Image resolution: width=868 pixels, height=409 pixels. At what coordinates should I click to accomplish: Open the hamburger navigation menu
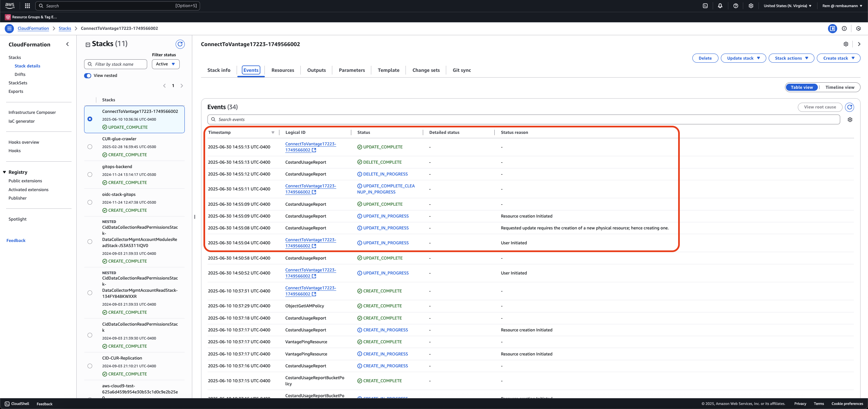(x=9, y=28)
